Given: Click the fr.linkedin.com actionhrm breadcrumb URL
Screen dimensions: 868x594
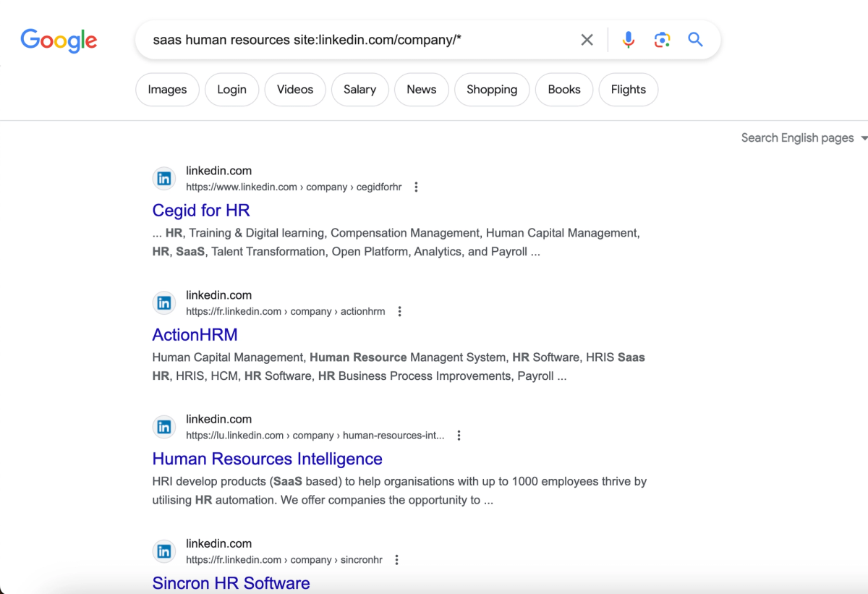Looking at the screenshot, I should pyautogui.click(x=286, y=312).
